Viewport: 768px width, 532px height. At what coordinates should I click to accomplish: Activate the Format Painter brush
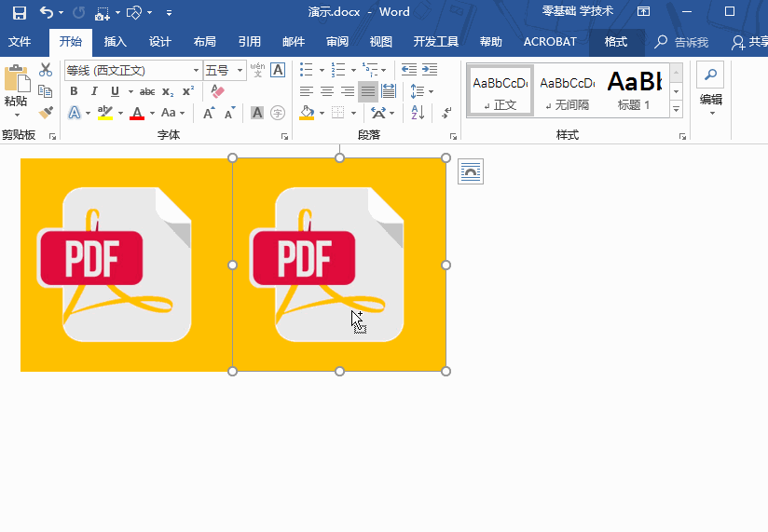(x=46, y=113)
